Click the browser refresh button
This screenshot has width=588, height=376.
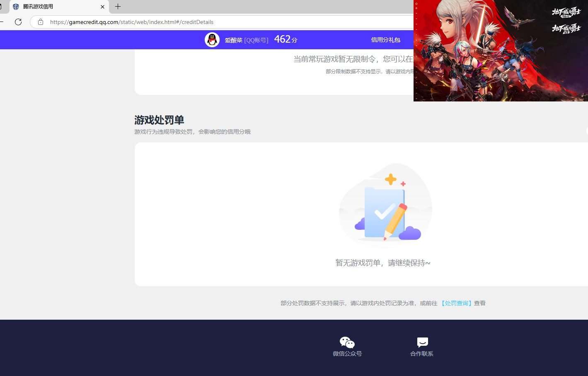(x=18, y=22)
